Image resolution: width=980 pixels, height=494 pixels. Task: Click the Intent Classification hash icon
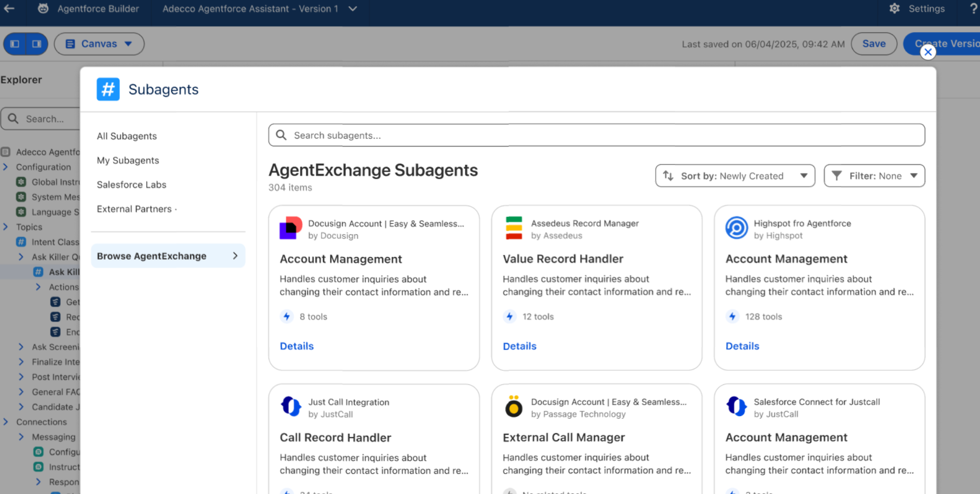tap(21, 242)
